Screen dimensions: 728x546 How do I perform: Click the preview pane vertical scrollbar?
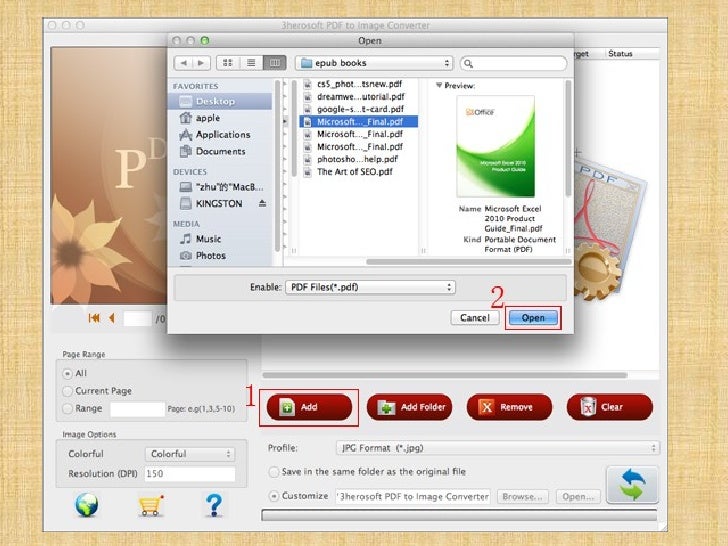[x=568, y=138]
